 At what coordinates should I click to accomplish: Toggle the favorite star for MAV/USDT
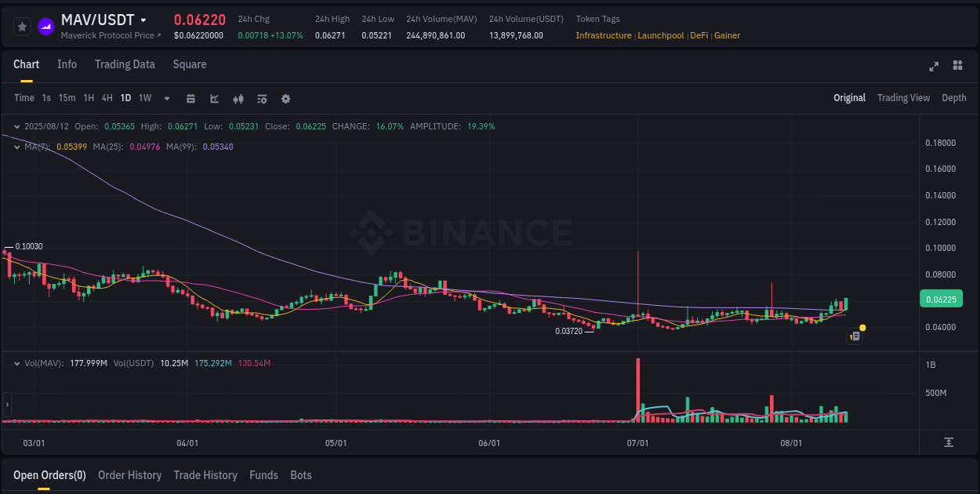tap(22, 26)
